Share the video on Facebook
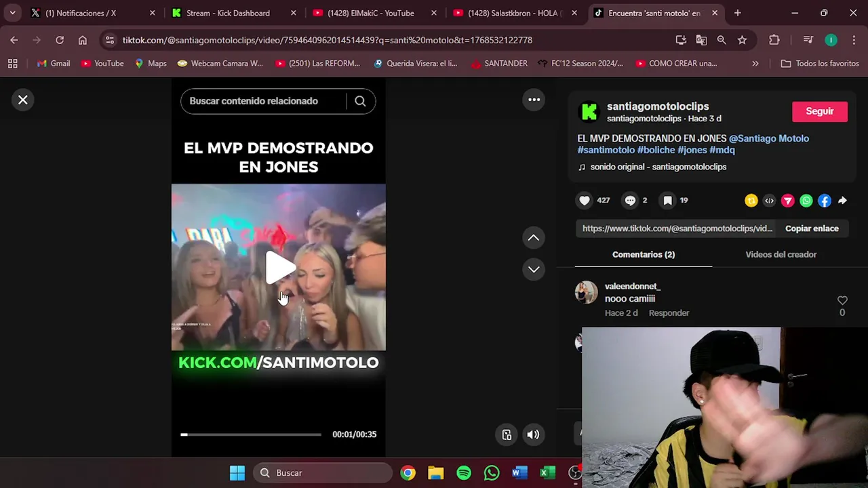Screen dimensions: 868x488 pyautogui.click(x=824, y=201)
